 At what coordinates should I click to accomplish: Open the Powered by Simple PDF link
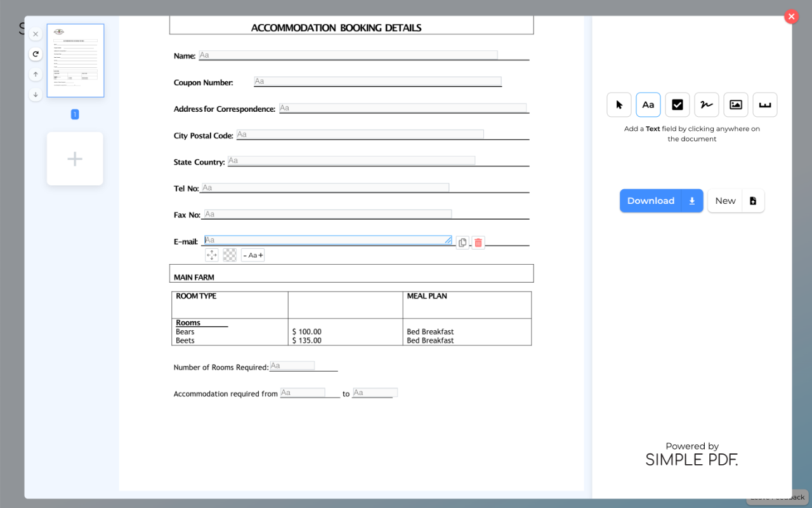click(x=692, y=454)
